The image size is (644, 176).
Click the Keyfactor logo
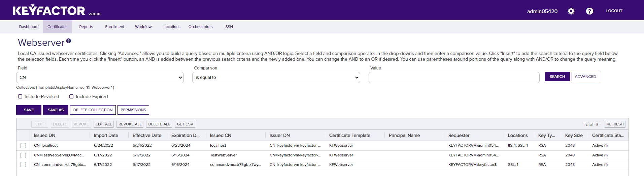point(49,11)
